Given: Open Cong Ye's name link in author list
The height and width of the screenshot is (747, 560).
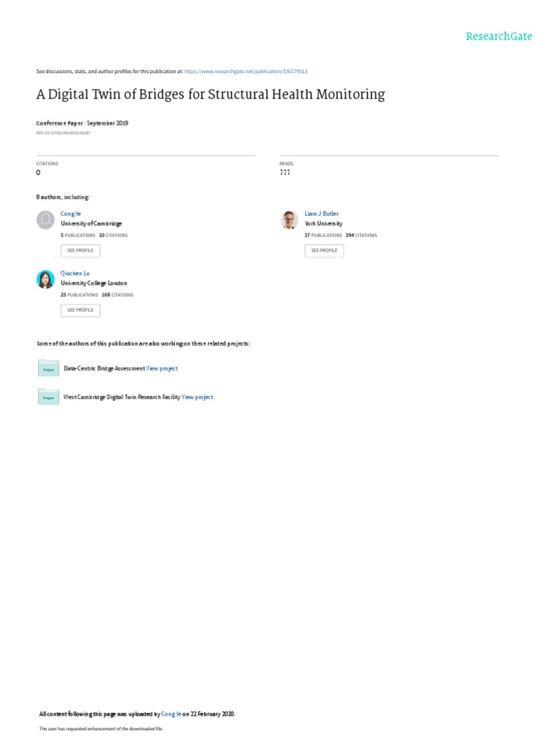Looking at the screenshot, I should click(x=66, y=214).
